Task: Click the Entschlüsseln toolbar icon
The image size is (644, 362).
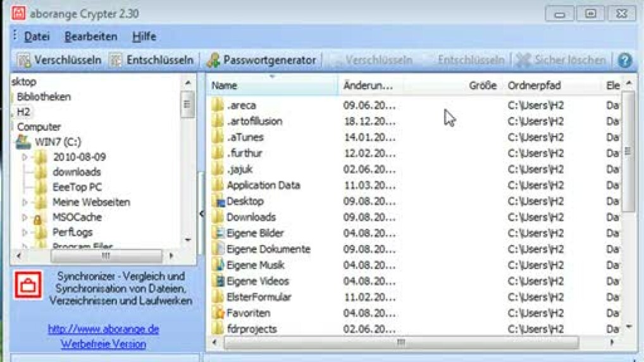Action: tap(116, 60)
